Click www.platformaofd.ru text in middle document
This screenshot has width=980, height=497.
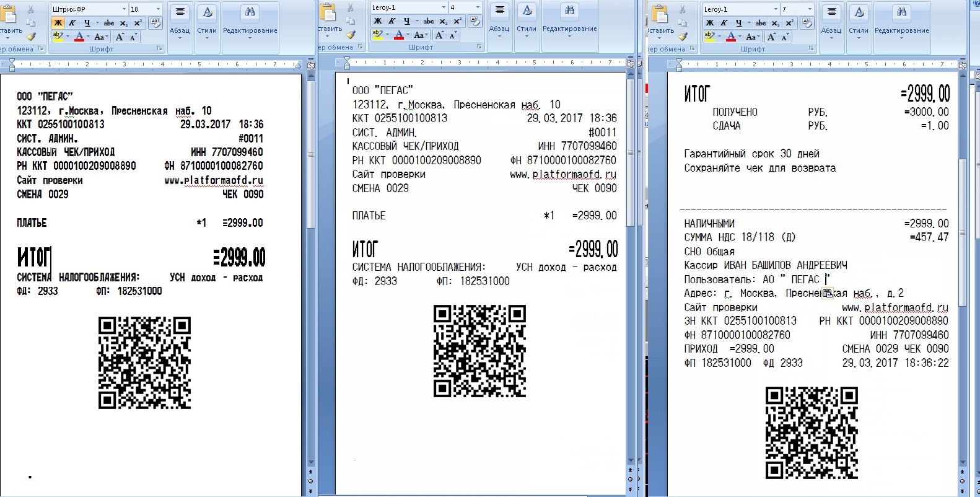pyautogui.click(x=563, y=174)
